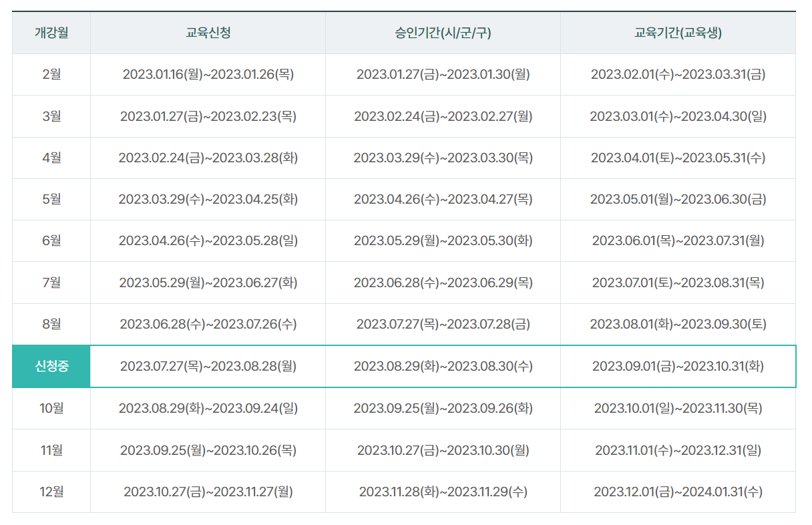Click 2023.09.25(월)~2023.09.26(화) approval period
This screenshot has height=525, width=812.
tap(443, 407)
